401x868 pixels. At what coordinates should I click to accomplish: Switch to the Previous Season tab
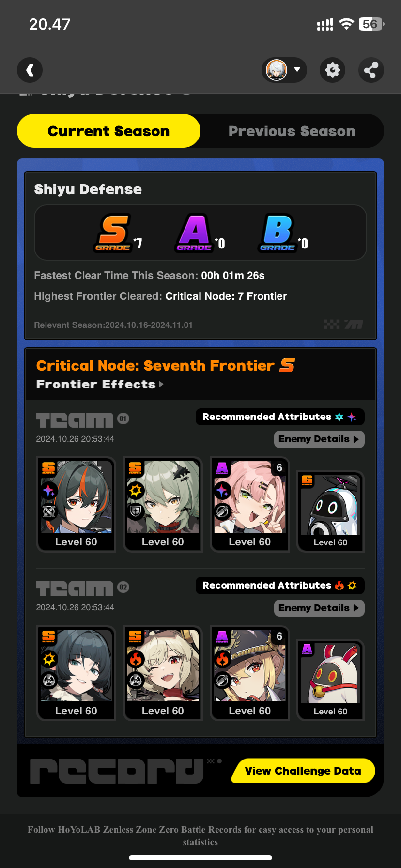click(x=292, y=131)
